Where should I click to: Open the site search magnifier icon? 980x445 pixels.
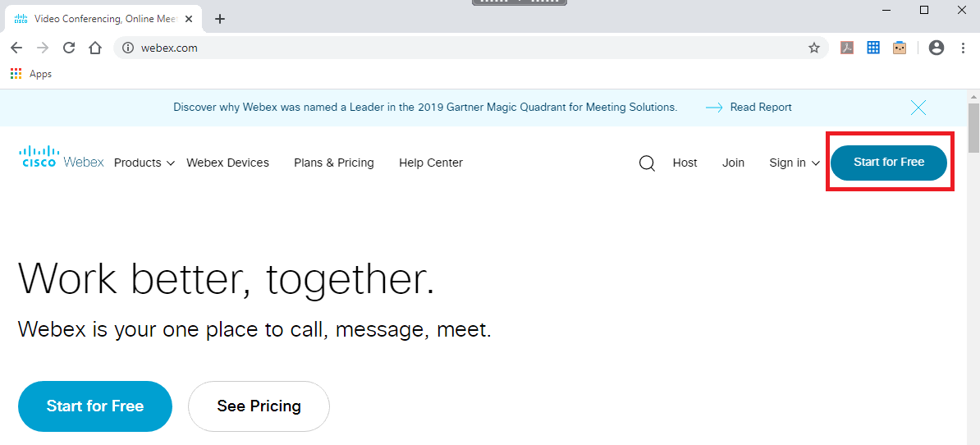[x=647, y=163]
